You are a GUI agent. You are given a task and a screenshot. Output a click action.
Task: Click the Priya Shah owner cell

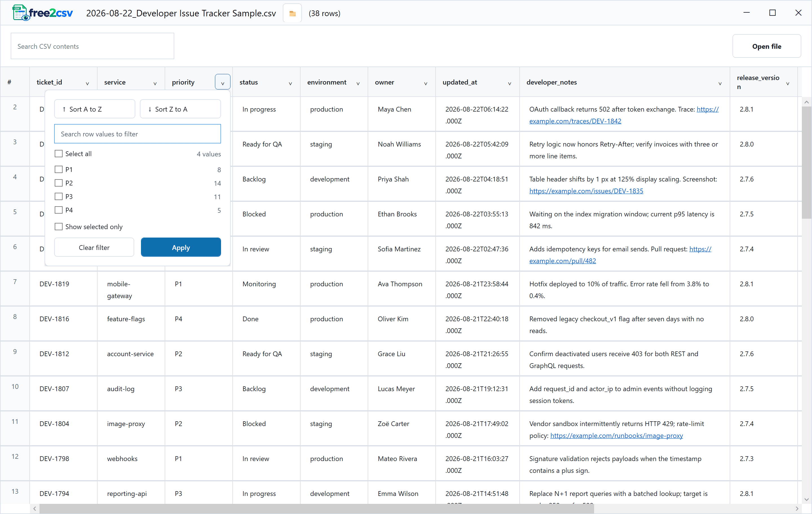pos(401,184)
